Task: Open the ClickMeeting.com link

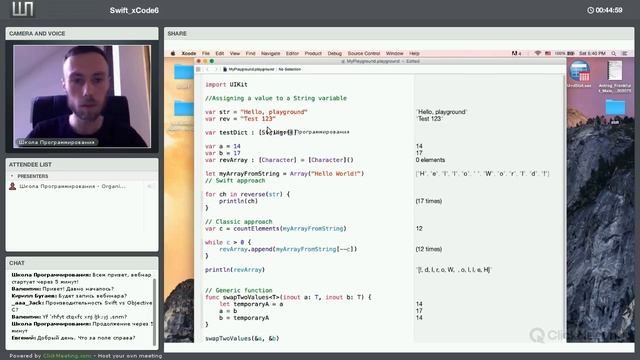Action: 67,356
